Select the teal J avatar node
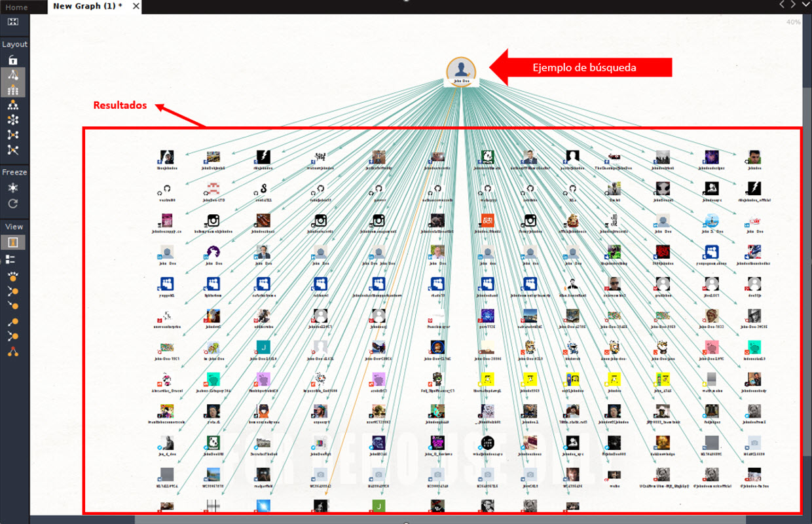This screenshot has width=812, height=524. pos(263,347)
